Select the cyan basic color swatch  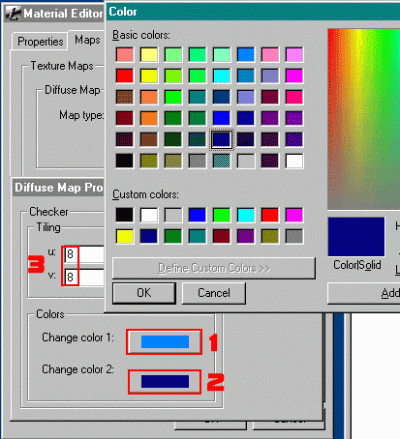pos(221,76)
